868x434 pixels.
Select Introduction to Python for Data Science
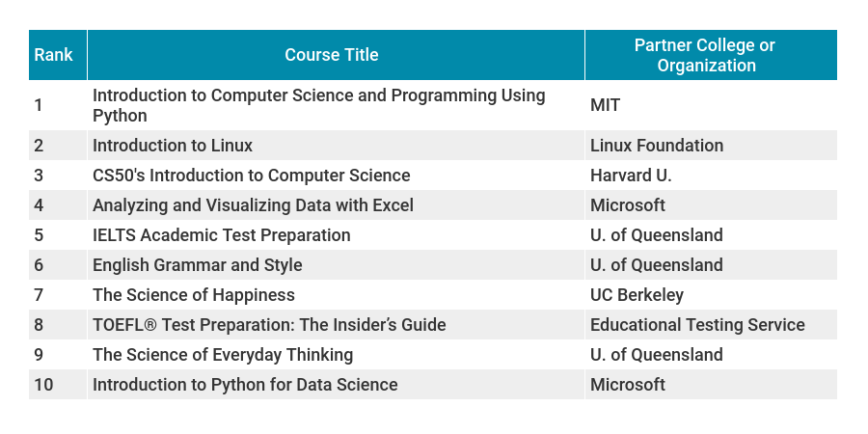point(245,385)
